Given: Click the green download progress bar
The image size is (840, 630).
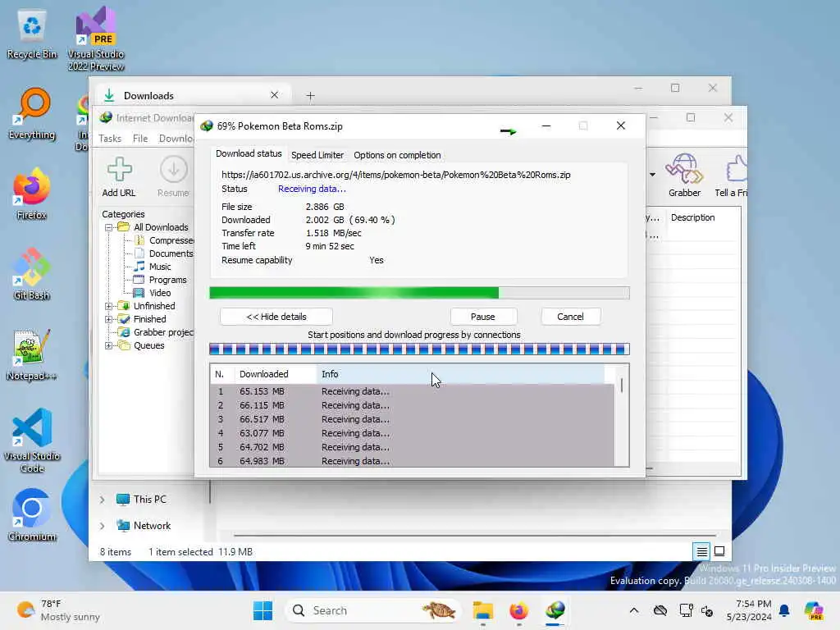Looking at the screenshot, I should pos(419,293).
